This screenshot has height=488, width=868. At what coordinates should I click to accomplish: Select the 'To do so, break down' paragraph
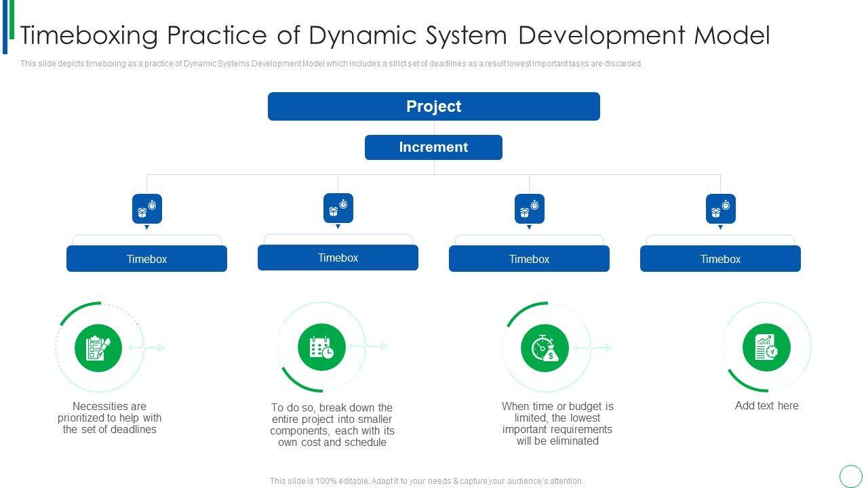[332, 425]
